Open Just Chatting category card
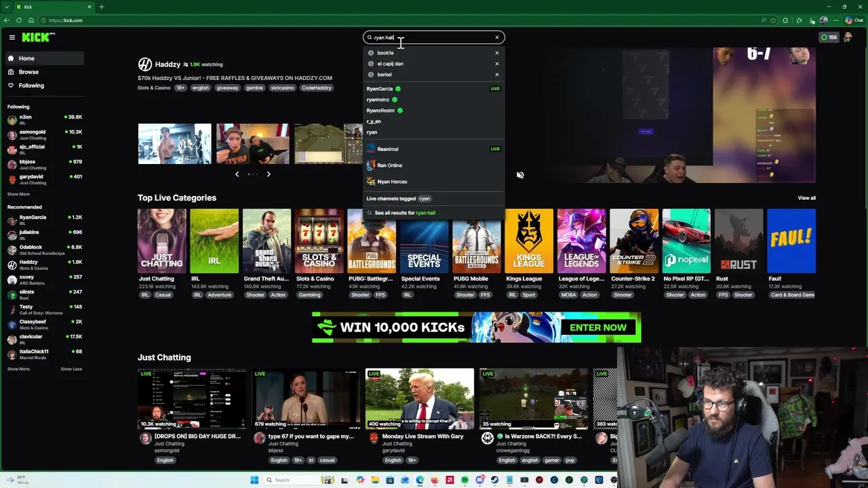 click(x=161, y=241)
